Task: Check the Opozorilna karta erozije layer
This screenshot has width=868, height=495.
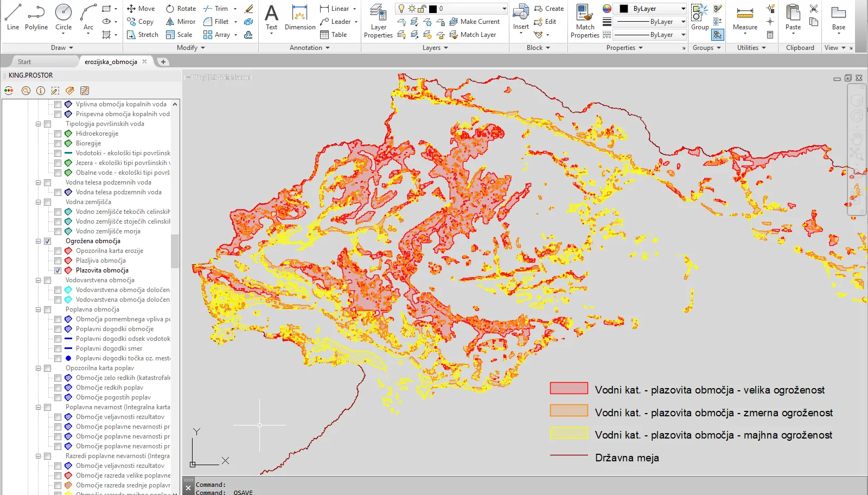Action: [x=58, y=251]
